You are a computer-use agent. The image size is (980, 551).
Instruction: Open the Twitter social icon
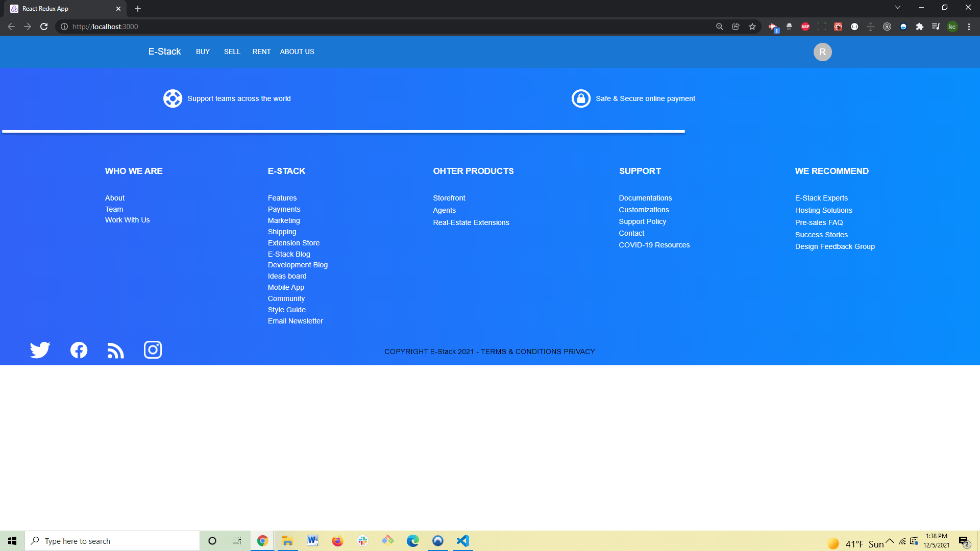(x=40, y=350)
